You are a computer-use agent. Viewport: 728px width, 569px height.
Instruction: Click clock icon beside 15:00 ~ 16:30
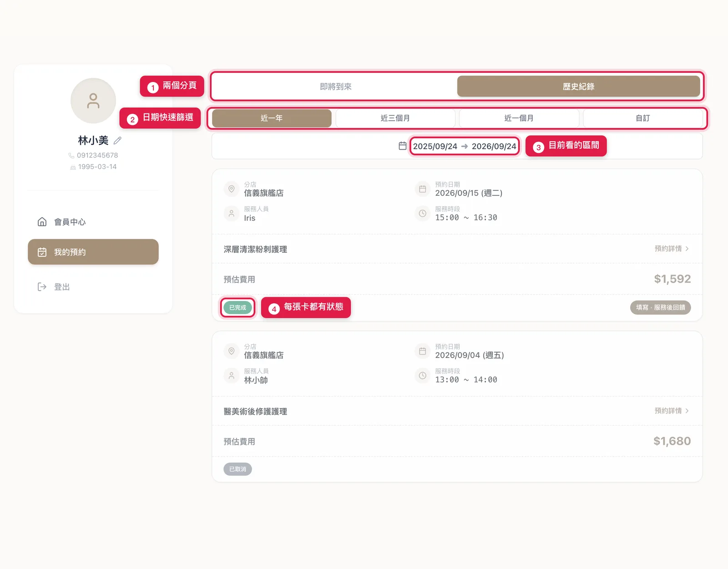tap(423, 213)
